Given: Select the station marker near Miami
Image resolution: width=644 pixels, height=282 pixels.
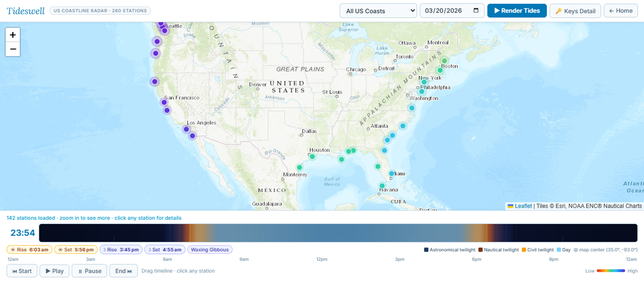Looking at the screenshot, I should tap(391, 174).
